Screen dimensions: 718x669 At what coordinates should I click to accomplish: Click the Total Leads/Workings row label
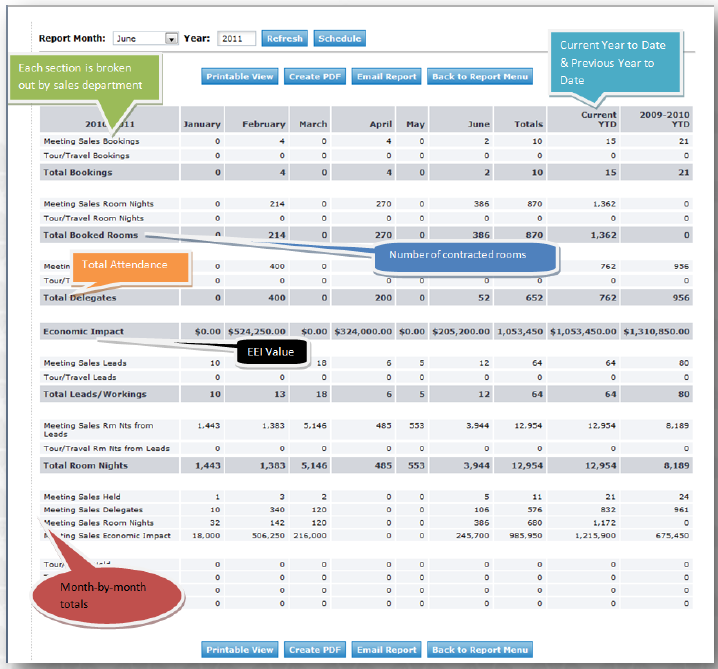tap(95, 394)
